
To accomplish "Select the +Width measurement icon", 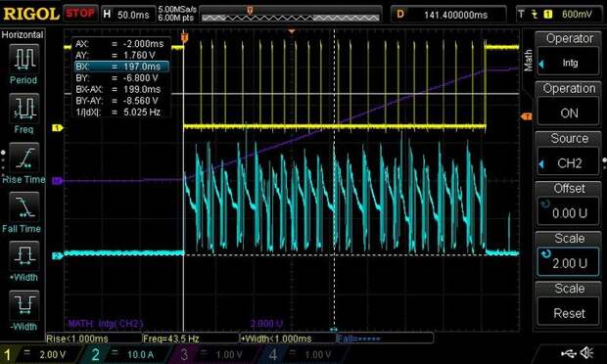I will 23,256.
